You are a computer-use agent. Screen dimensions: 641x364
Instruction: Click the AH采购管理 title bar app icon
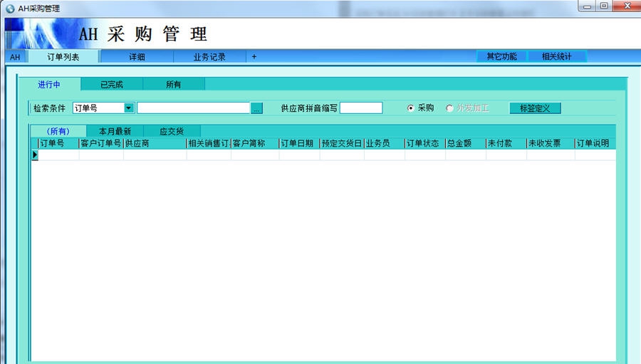coord(10,9)
